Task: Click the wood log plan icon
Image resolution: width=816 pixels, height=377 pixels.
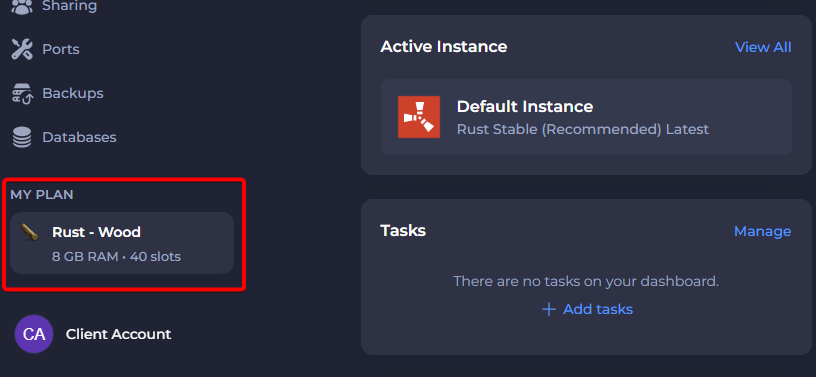Action: (x=30, y=232)
